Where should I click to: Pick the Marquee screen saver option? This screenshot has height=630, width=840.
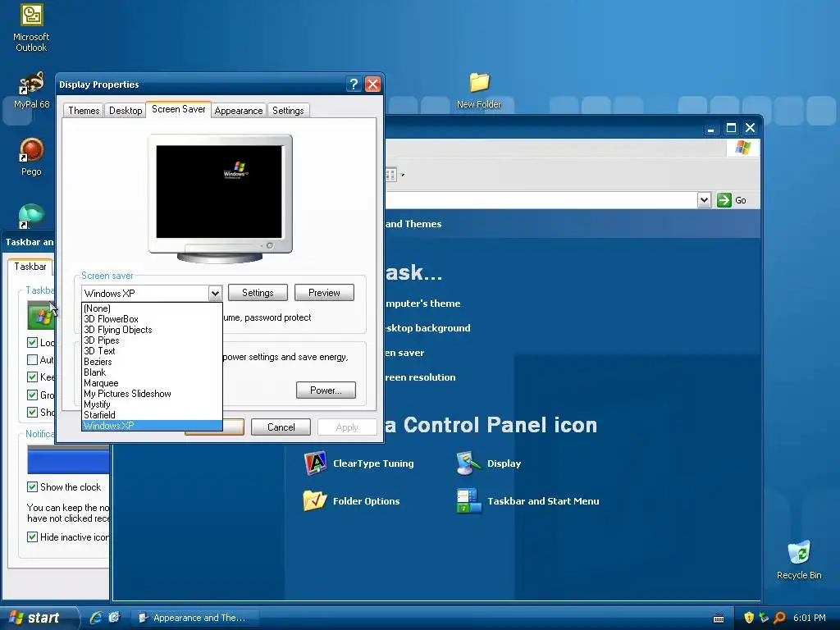point(152,383)
